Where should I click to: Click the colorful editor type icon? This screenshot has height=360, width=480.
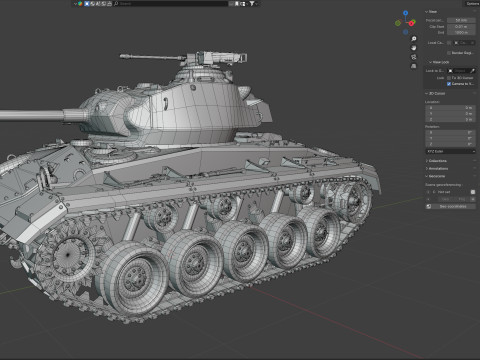point(80,4)
